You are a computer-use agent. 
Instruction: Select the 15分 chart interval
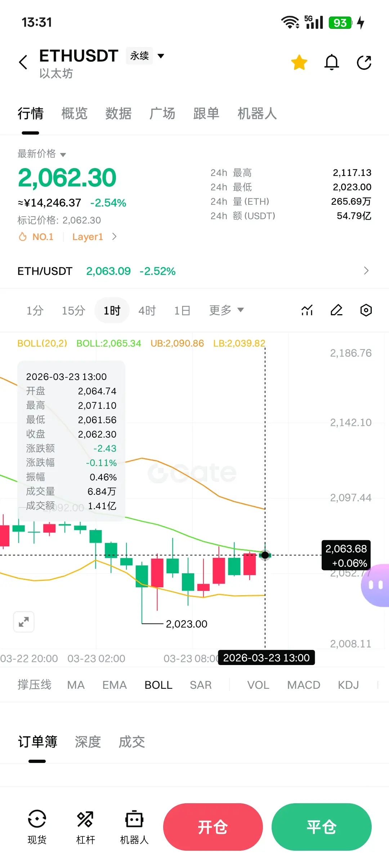73,310
